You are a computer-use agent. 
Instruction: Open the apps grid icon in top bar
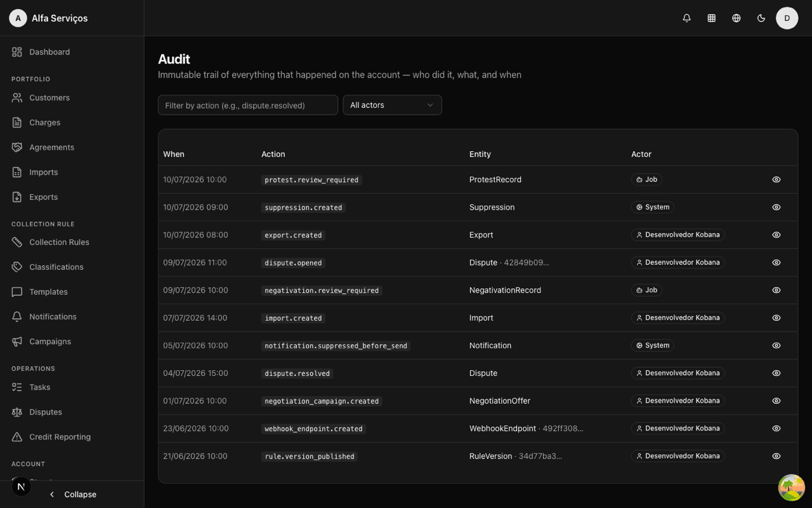click(x=711, y=18)
